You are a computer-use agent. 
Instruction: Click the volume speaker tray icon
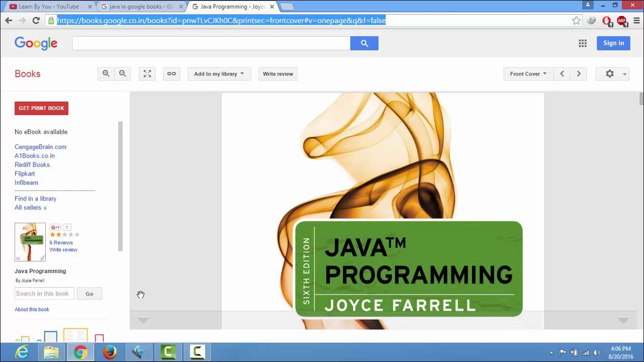[x=597, y=352]
